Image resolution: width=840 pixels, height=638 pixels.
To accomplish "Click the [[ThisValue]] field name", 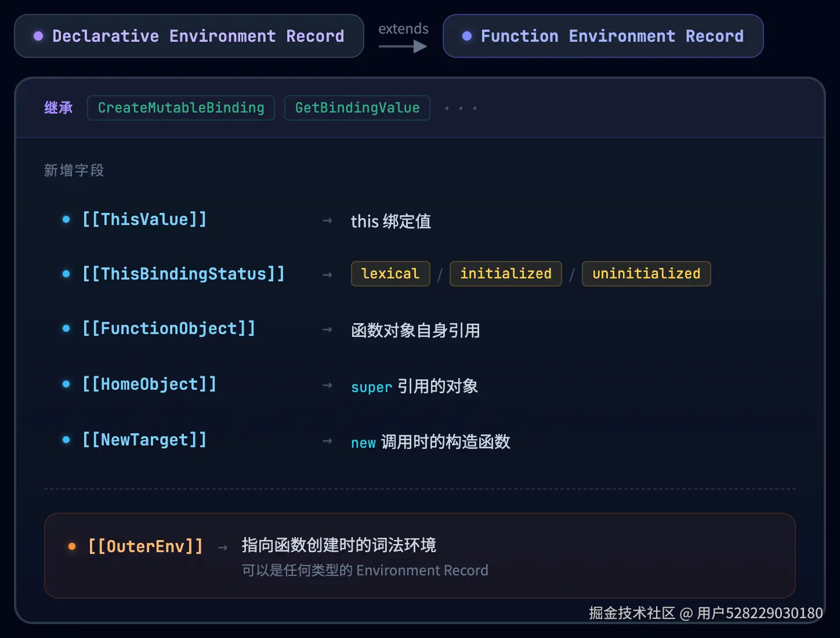I will (144, 219).
